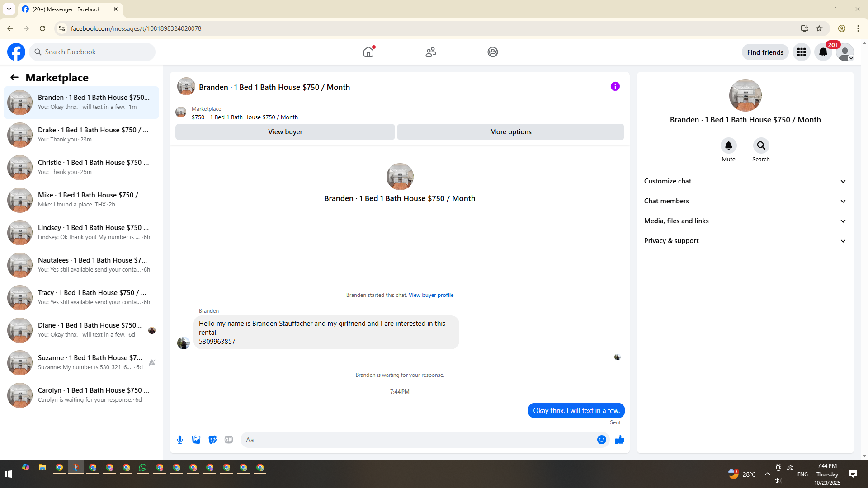Search in conversation using magnifier icon
This screenshot has width=868, height=488.
pyautogui.click(x=761, y=145)
